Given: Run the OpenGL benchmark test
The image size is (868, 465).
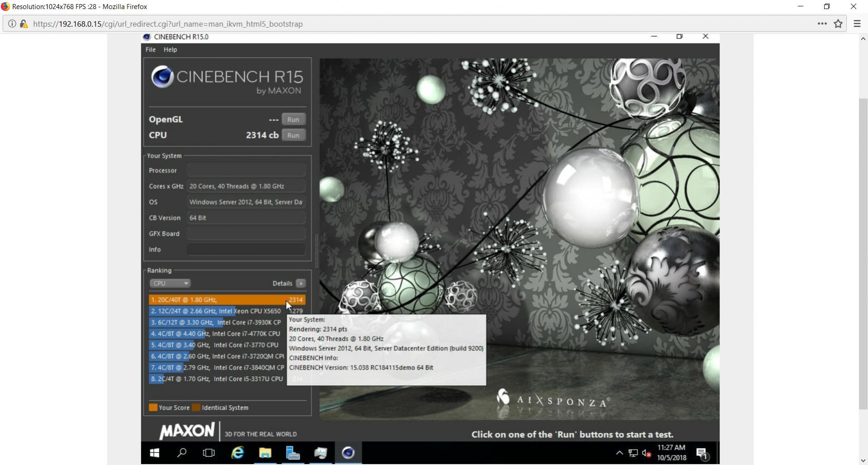Looking at the screenshot, I should pos(293,119).
